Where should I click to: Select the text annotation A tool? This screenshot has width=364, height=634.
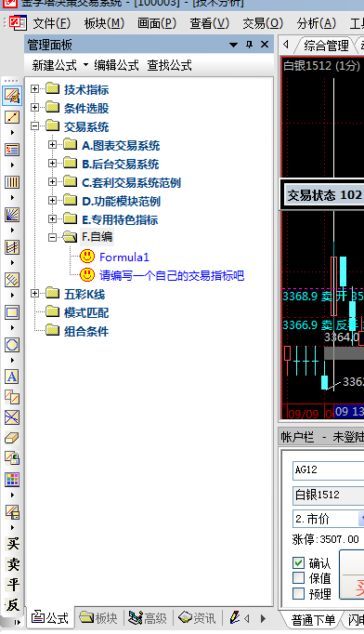point(12,376)
